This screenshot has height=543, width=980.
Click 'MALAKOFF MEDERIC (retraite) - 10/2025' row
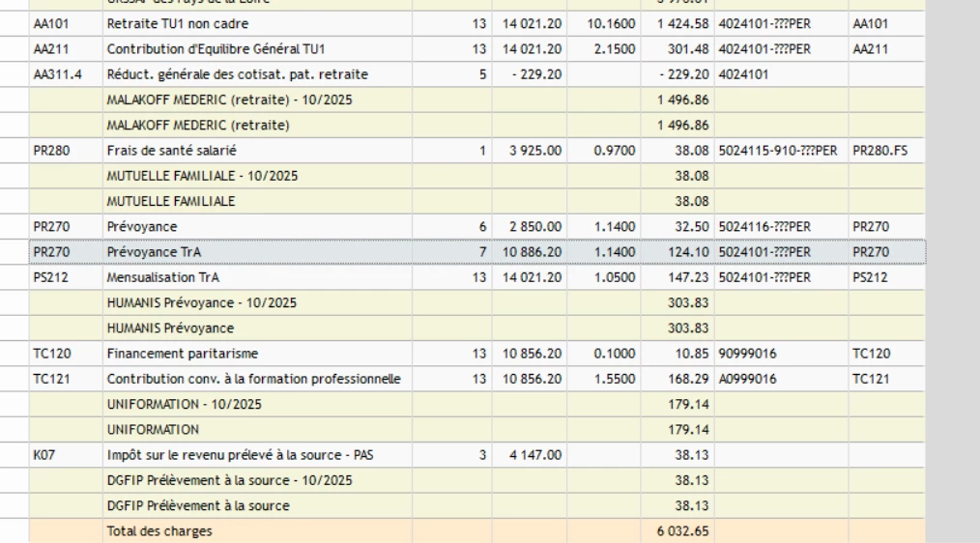pos(476,100)
